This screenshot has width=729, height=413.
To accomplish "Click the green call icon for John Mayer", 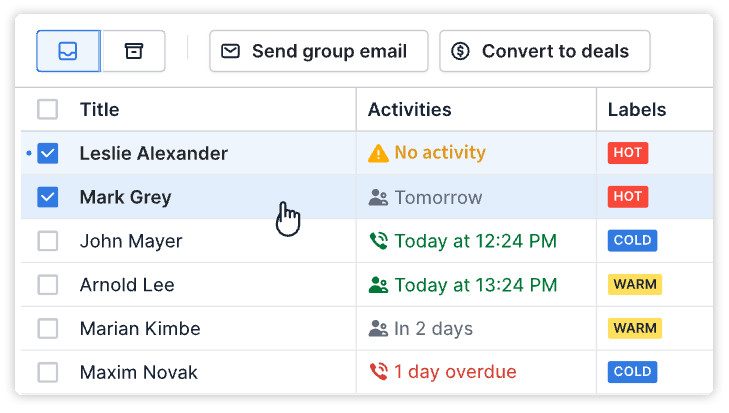I will point(378,241).
